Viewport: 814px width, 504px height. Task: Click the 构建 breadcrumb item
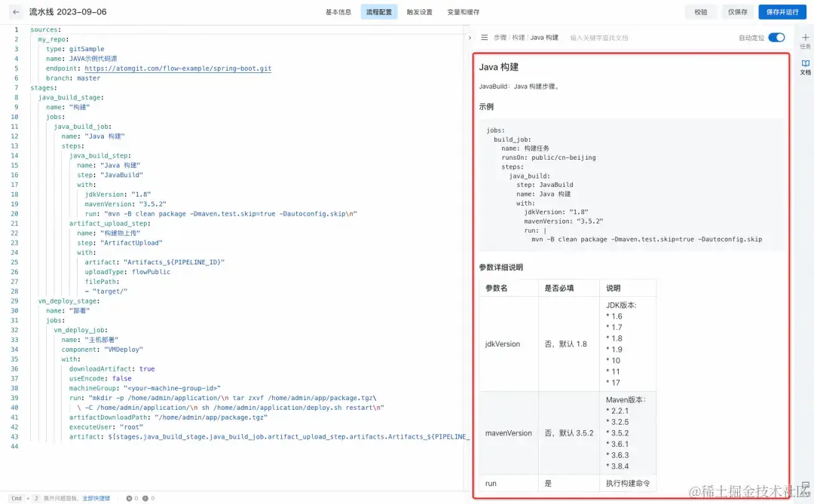coord(519,38)
